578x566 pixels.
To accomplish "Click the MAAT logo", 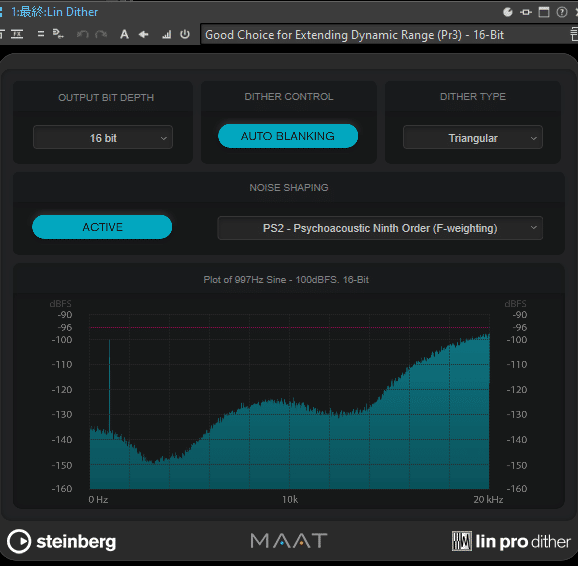I will (x=289, y=541).
